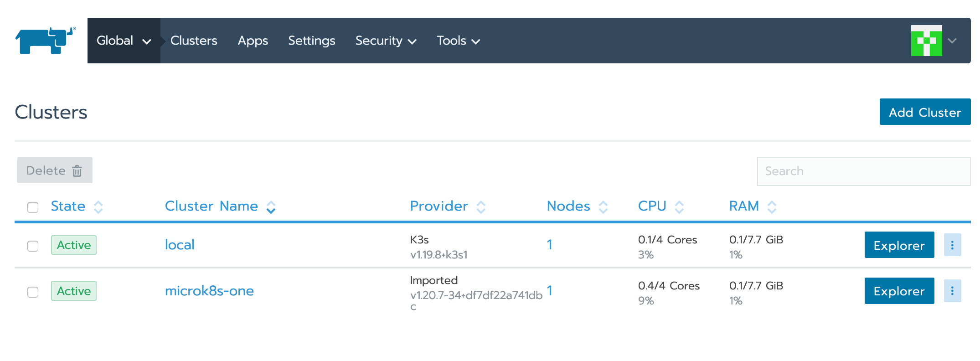Sort clusters by Nodes sort arrows
The height and width of the screenshot is (361, 980).
[x=603, y=207]
